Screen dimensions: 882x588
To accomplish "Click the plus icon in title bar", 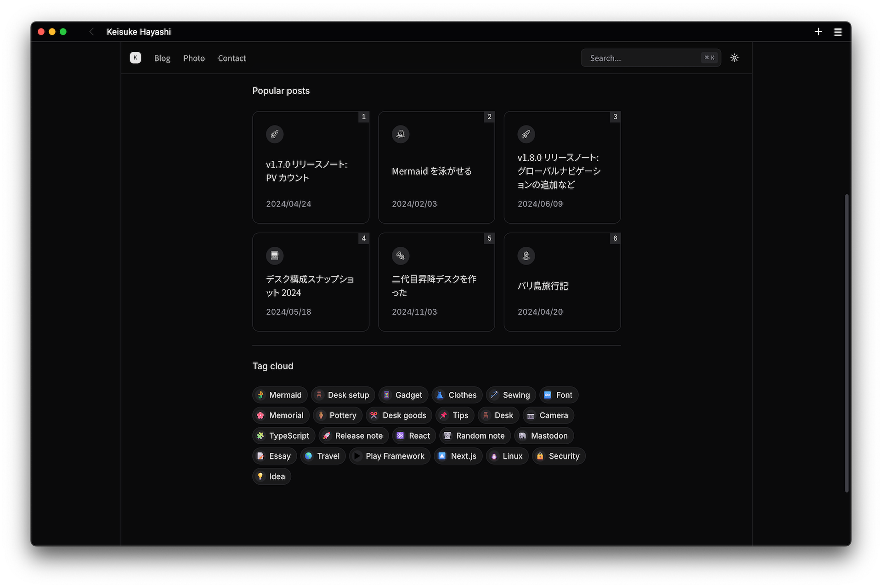I will pyautogui.click(x=818, y=32).
